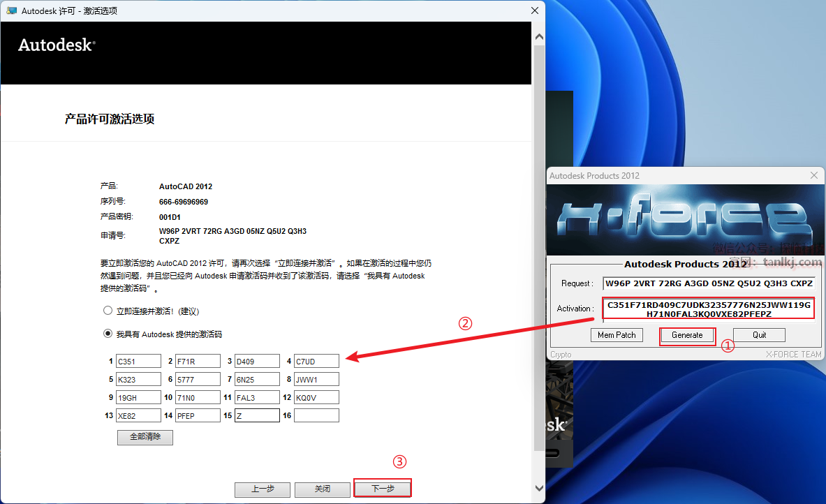Click activation field 5 containing K323
The image size is (826, 504).
pyautogui.click(x=138, y=379)
